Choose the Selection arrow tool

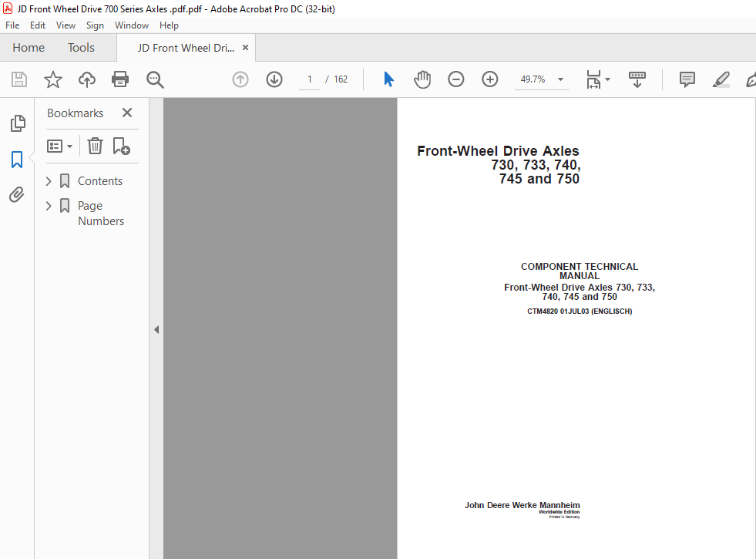pyautogui.click(x=388, y=79)
